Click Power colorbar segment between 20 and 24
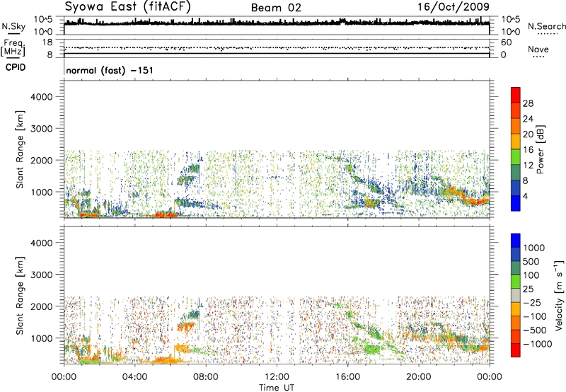The width and height of the screenshot is (566, 392). coord(516,126)
